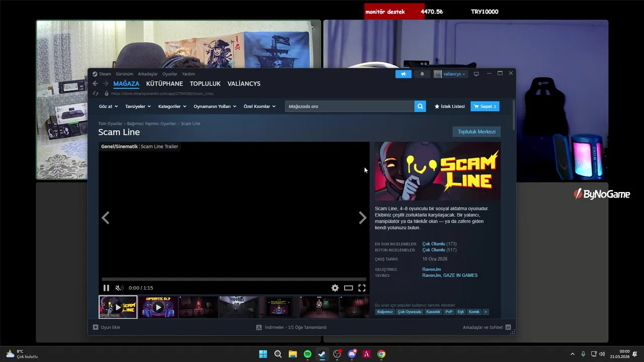Unmute the trailer audio
The height and width of the screenshot is (362, 644).
[119, 288]
